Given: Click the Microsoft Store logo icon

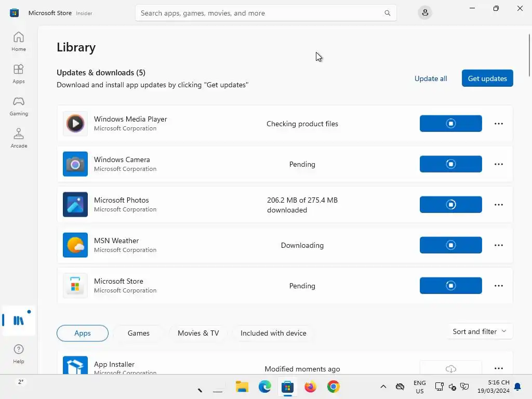Looking at the screenshot, I should click(14, 13).
